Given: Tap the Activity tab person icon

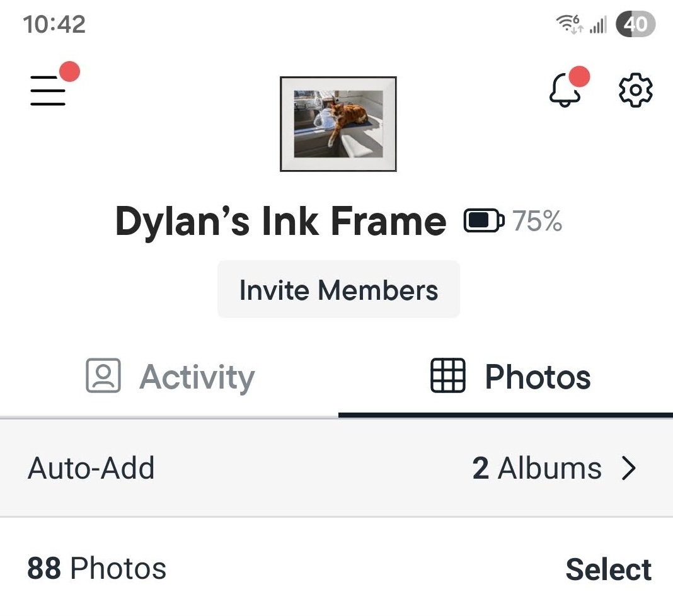Looking at the screenshot, I should point(103,376).
